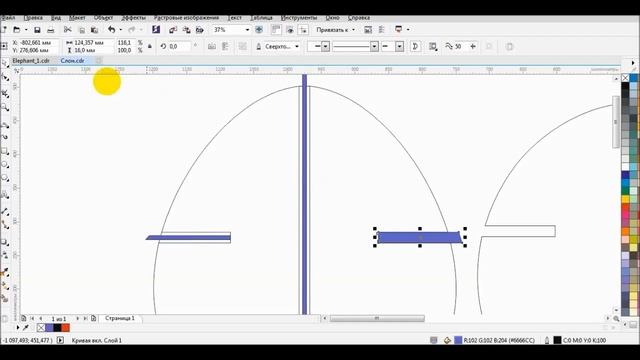Click the wrap text icon on property bar
Viewport: 640px width, 360px height.
click(x=433, y=47)
